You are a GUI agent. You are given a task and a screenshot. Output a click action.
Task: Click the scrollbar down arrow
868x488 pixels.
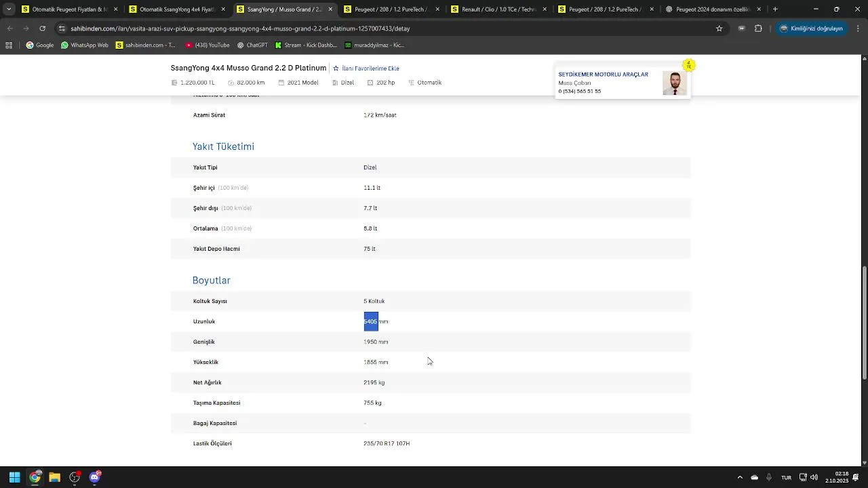tap(864, 463)
